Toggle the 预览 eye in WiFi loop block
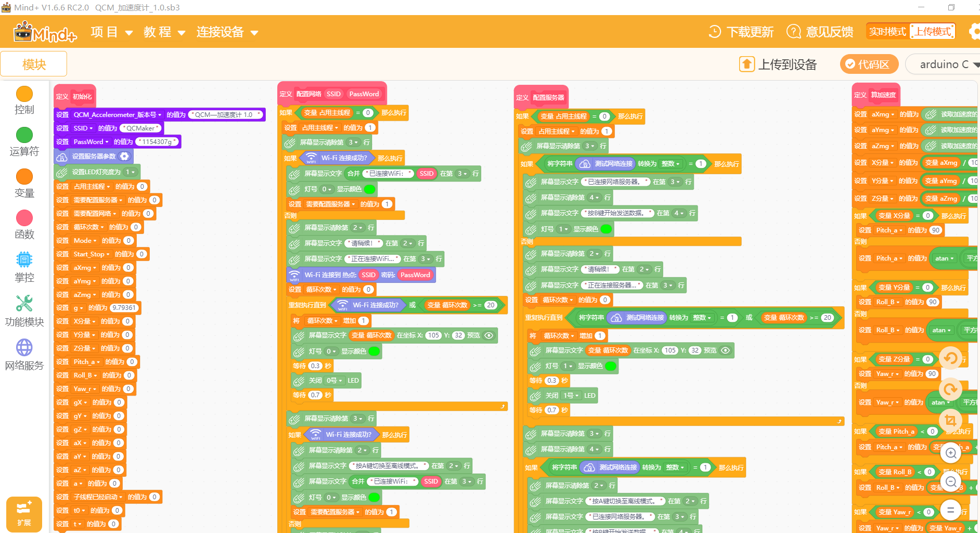 (489, 335)
